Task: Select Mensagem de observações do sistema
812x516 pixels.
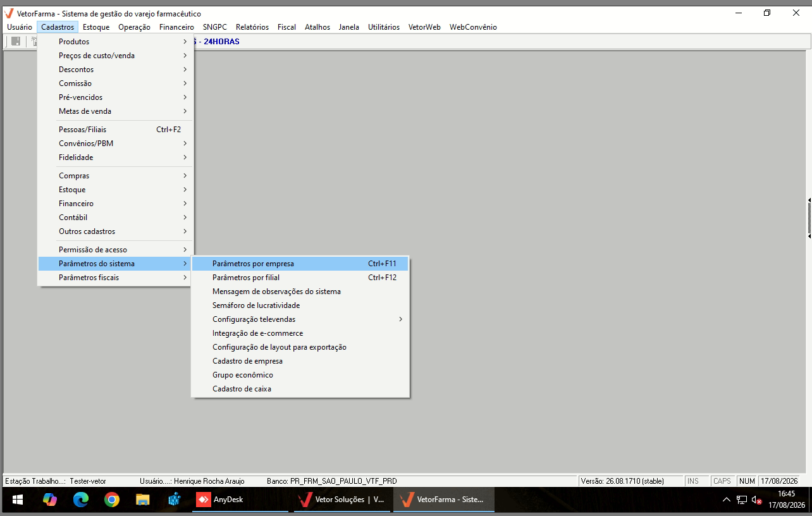Action: 300,292
